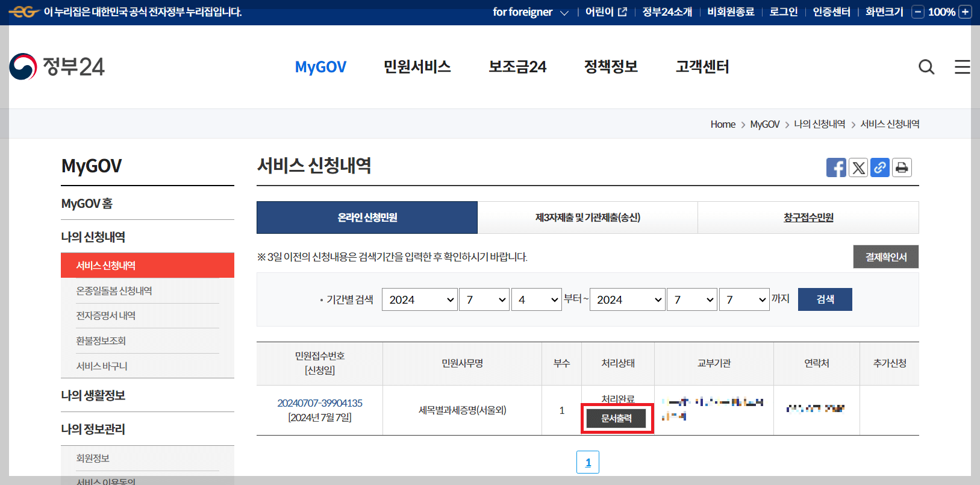Screen dimensions: 980x485
Task: Click 100% screen size value
Action: coord(941,12)
